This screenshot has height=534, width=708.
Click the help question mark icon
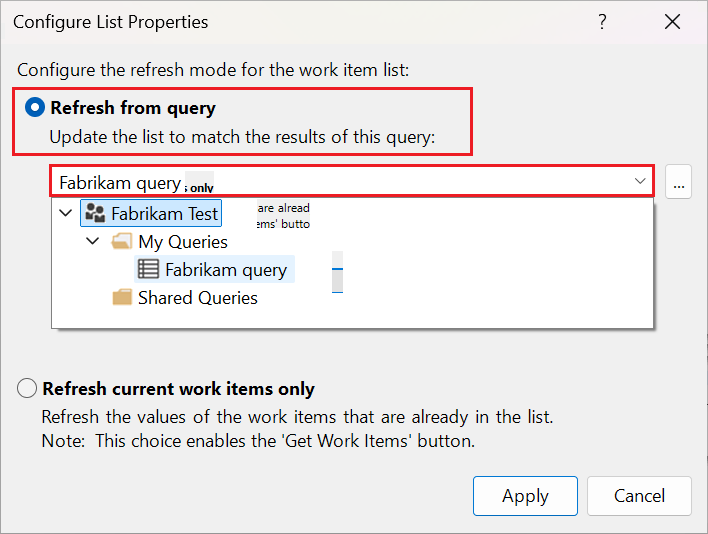602,22
